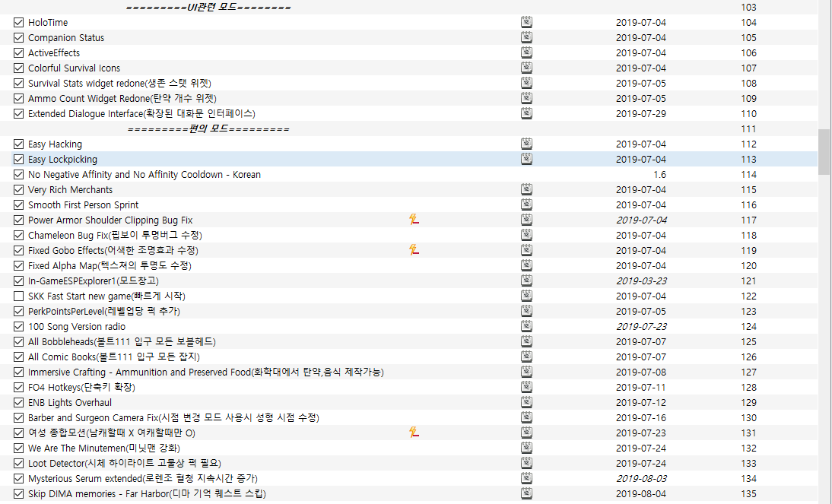Select the Power Armor Shoulder Clipping Bug Fix name
Viewport: 832px width, 504px height.
click(x=110, y=220)
